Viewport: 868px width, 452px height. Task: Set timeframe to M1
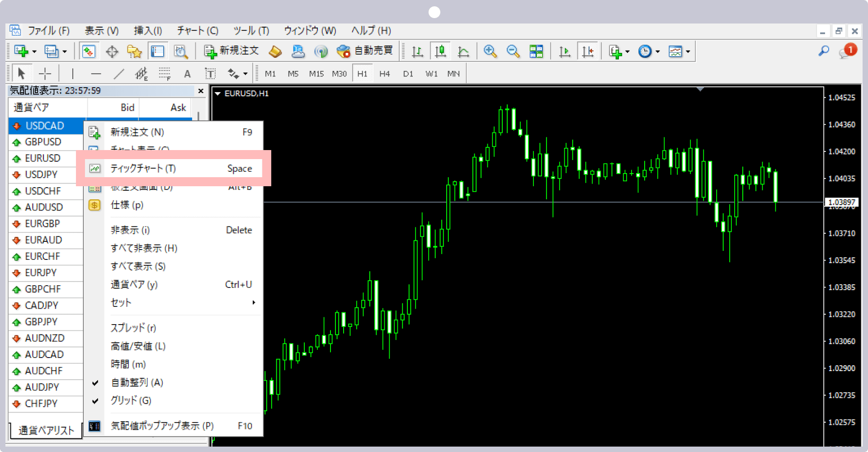point(270,74)
